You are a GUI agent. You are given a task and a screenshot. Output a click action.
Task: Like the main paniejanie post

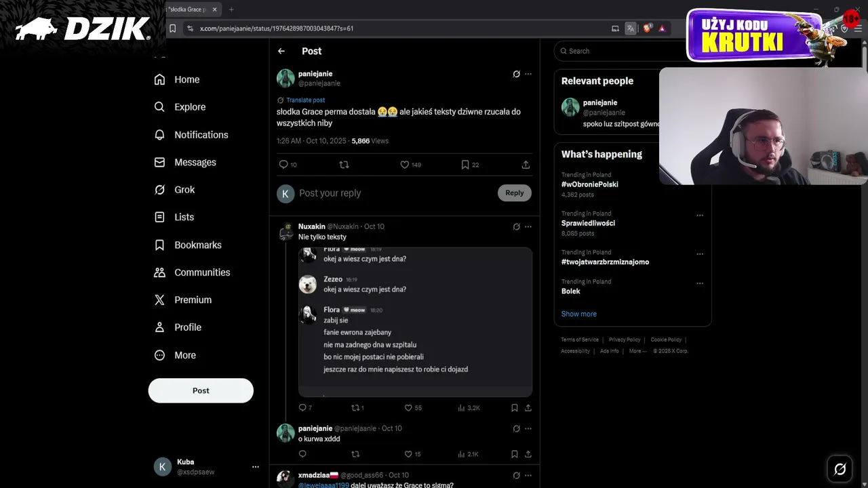[405, 165]
